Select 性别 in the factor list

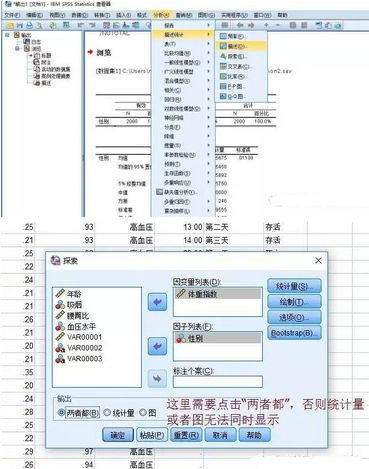[217, 338]
